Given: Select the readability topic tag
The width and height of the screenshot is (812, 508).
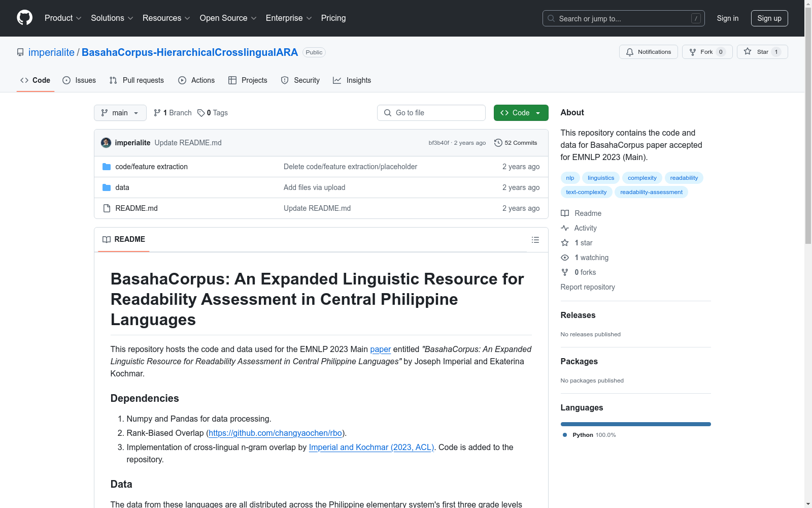Looking at the screenshot, I should point(684,178).
